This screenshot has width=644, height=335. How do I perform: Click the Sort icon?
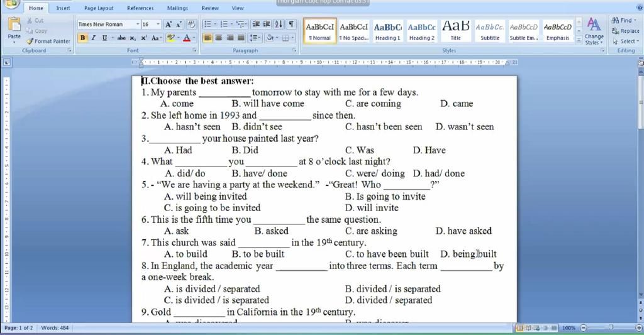pos(279,25)
